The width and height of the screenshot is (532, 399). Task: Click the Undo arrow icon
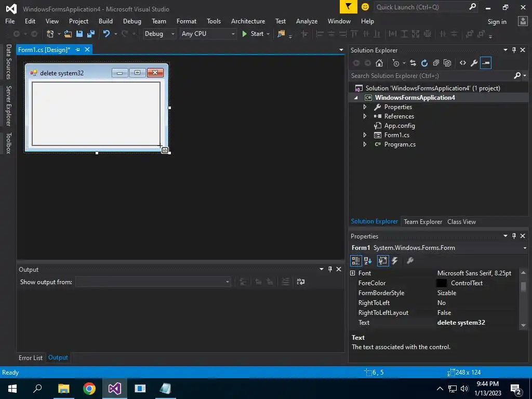[x=107, y=34]
